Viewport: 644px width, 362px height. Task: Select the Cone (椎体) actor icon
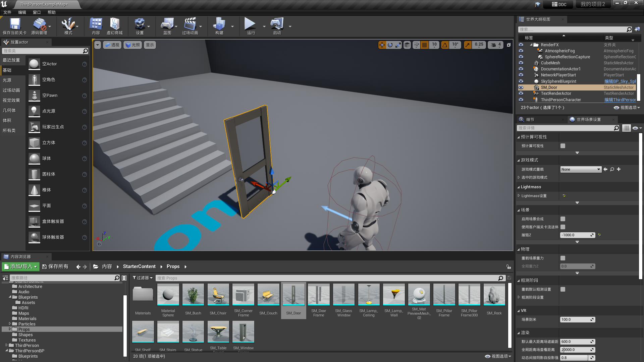point(34,190)
